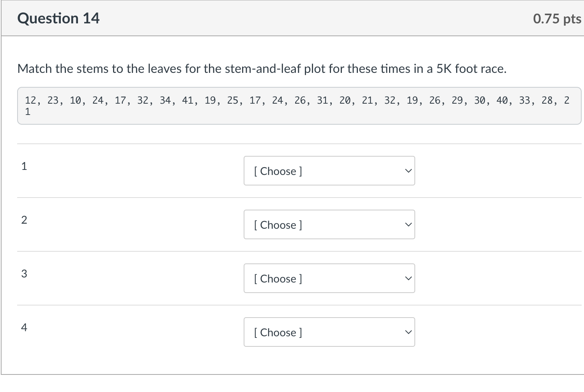
Task: Click the chevron arrow in stem 1 dropdown
Action: pyautogui.click(x=408, y=171)
